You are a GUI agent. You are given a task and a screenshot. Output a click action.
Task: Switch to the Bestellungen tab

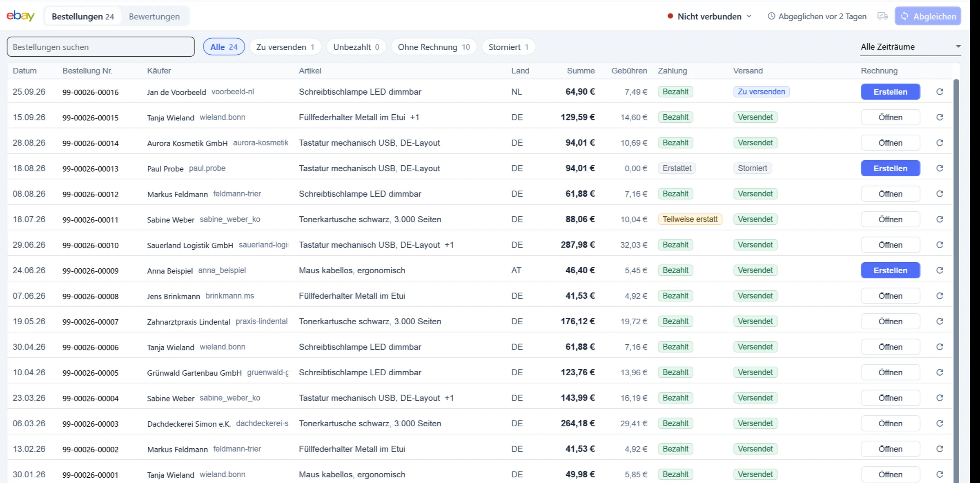click(x=83, y=16)
